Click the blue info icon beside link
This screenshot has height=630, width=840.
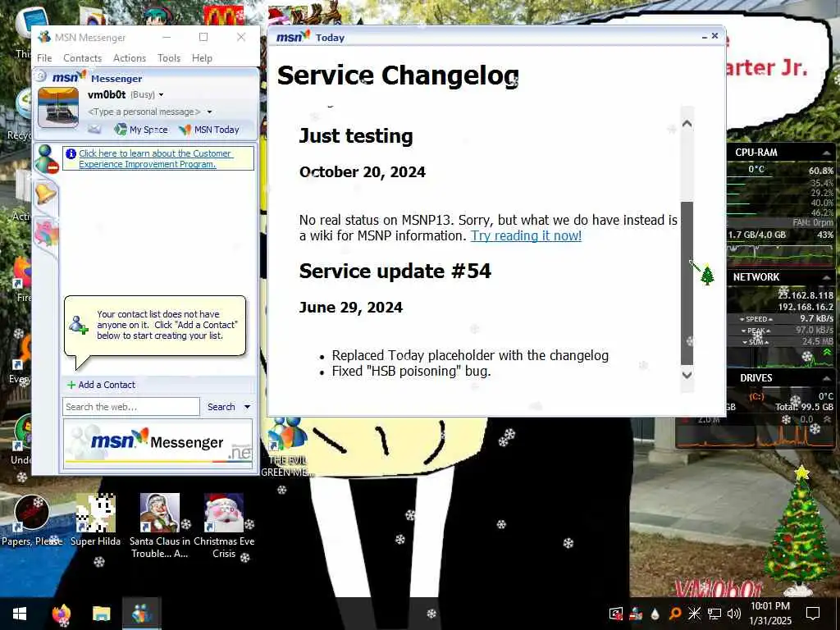pyautogui.click(x=71, y=153)
